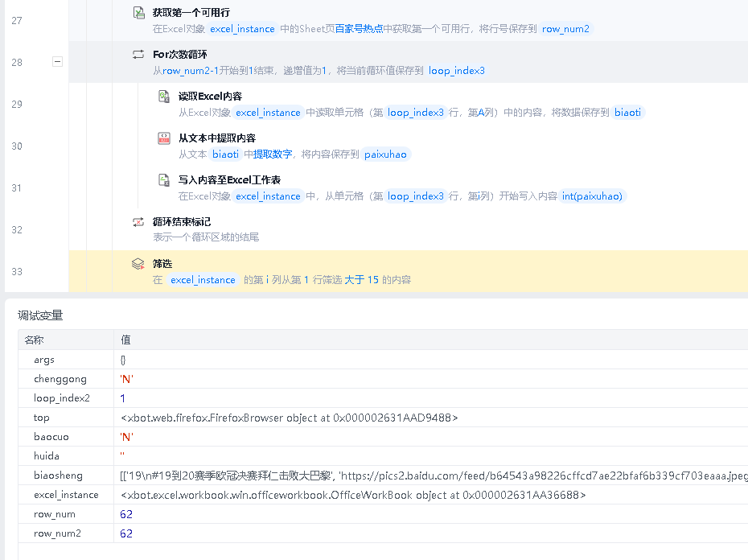The width and height of the screenshot is (748, 560).
Task: Click the excel_instance variable in 筛选 step
Action: coord(203,280)
